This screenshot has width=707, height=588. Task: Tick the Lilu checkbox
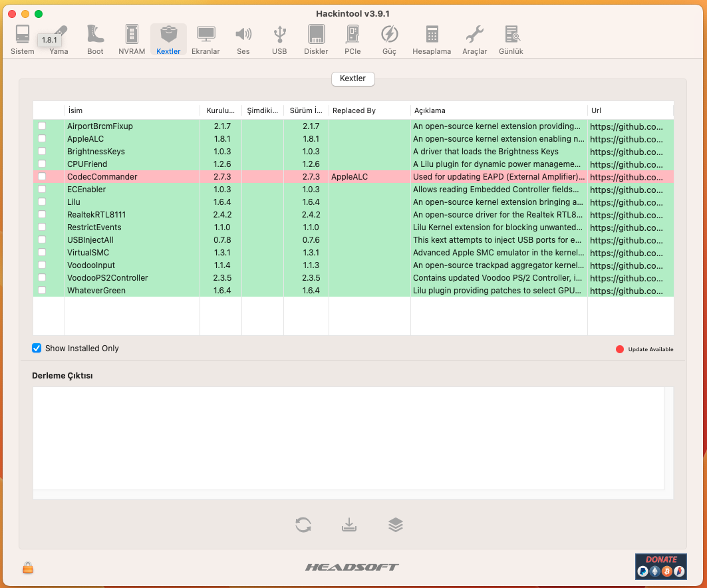[42, 202]
